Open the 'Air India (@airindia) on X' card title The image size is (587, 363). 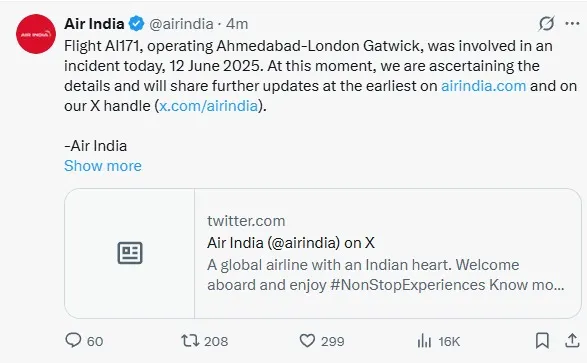(291, 243)
